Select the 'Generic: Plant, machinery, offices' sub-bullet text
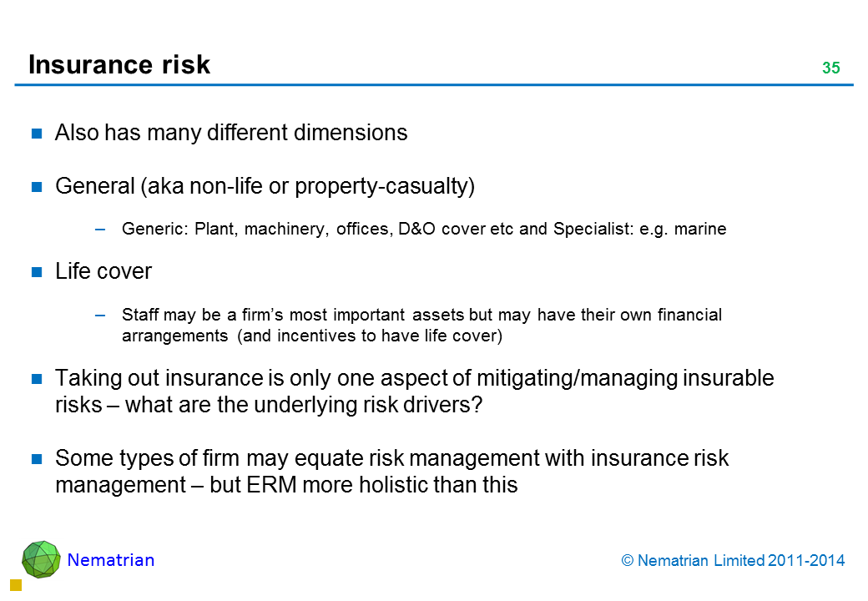Image resolution: width=868 pixels, height=601 pixels. click(424, 230)
